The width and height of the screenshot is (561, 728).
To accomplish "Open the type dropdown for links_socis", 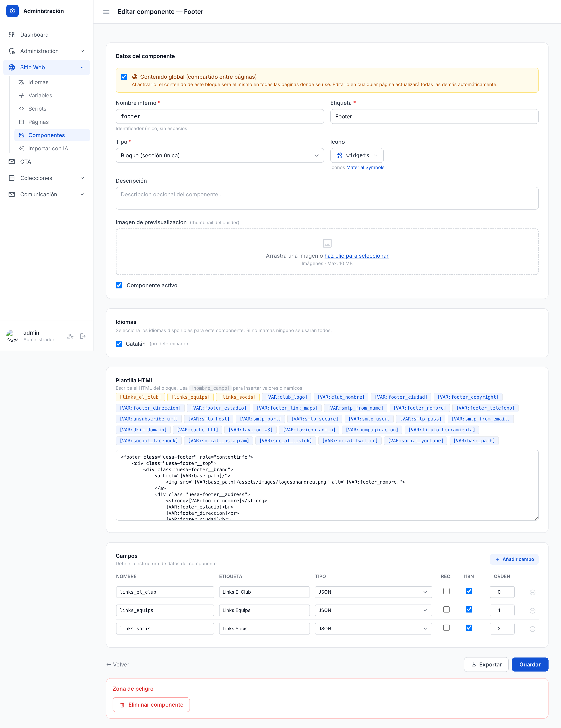I will [x=373, y=629].
